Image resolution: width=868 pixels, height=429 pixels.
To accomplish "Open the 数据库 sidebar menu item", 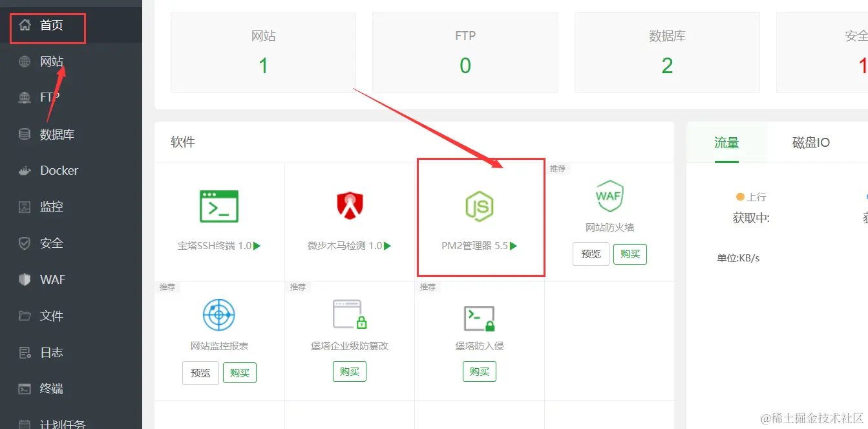I will pos(71,134).
